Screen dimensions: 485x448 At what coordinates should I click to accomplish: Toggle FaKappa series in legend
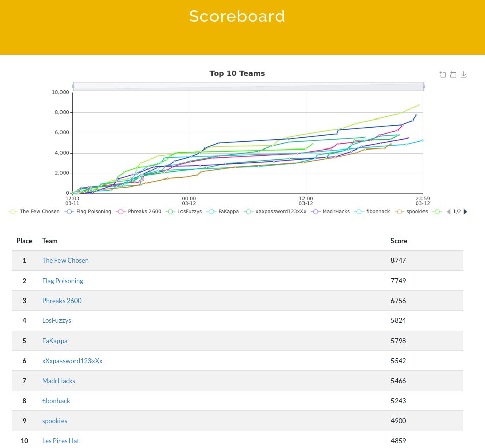coord(223,212)
